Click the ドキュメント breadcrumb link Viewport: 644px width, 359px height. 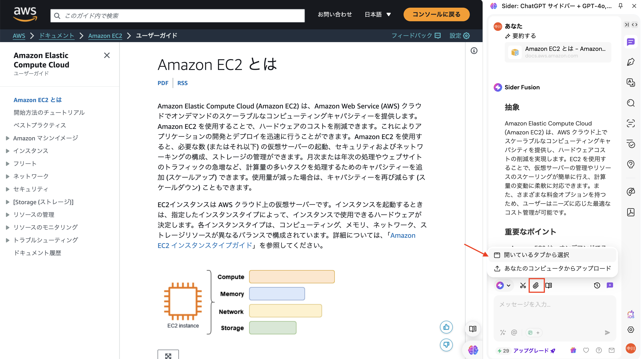tap(56, 36)
